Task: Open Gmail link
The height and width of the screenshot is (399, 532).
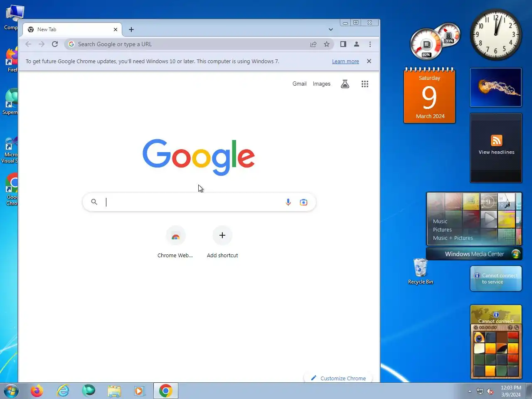Action: click(x=299, y=84)
